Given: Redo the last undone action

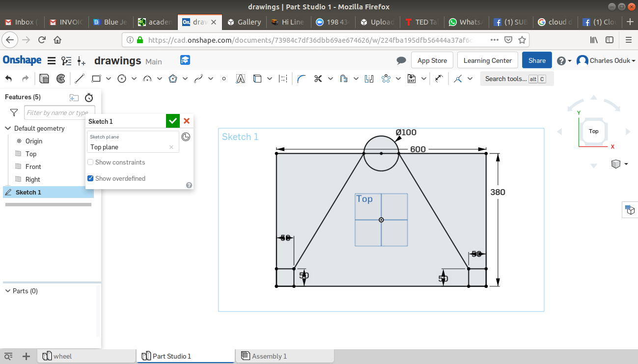Looking at the screenshot, I should (x=26, y=79).
